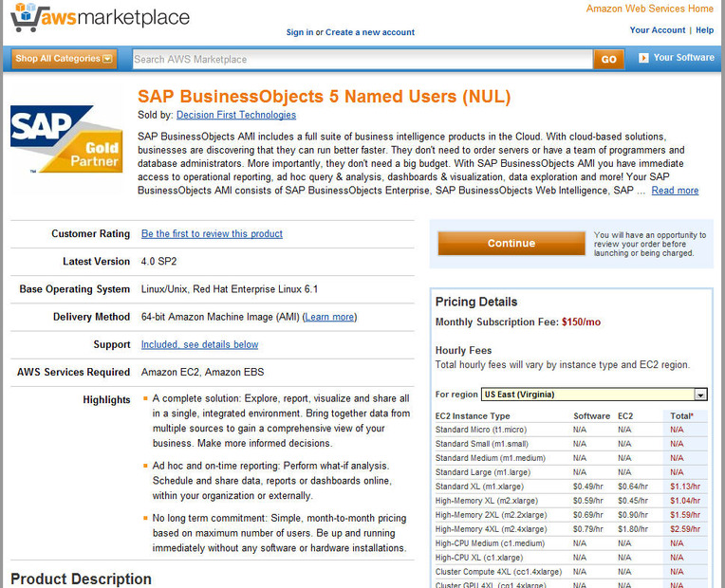Click Standard Large (m1.large) row

click(571, 472)
